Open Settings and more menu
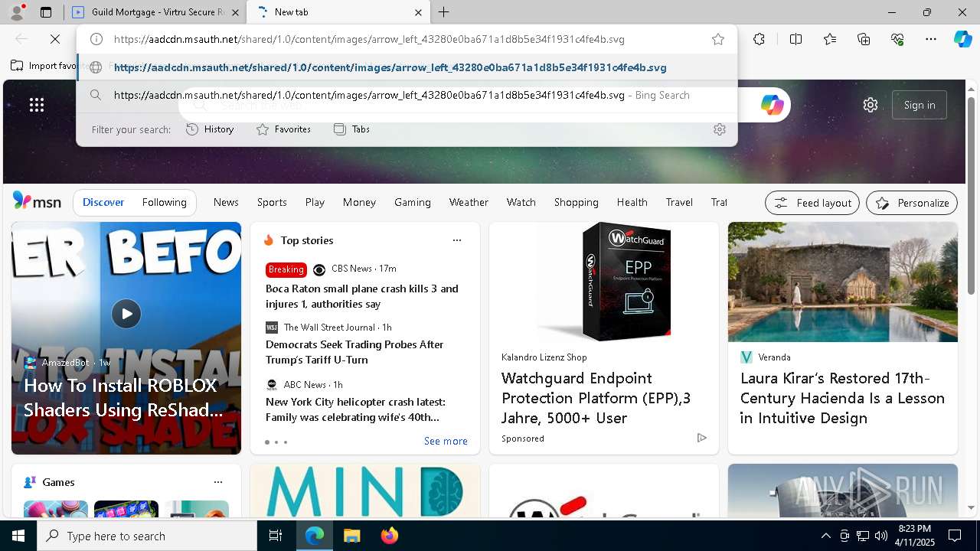This screenshot has height=551, width=980. 931,39
